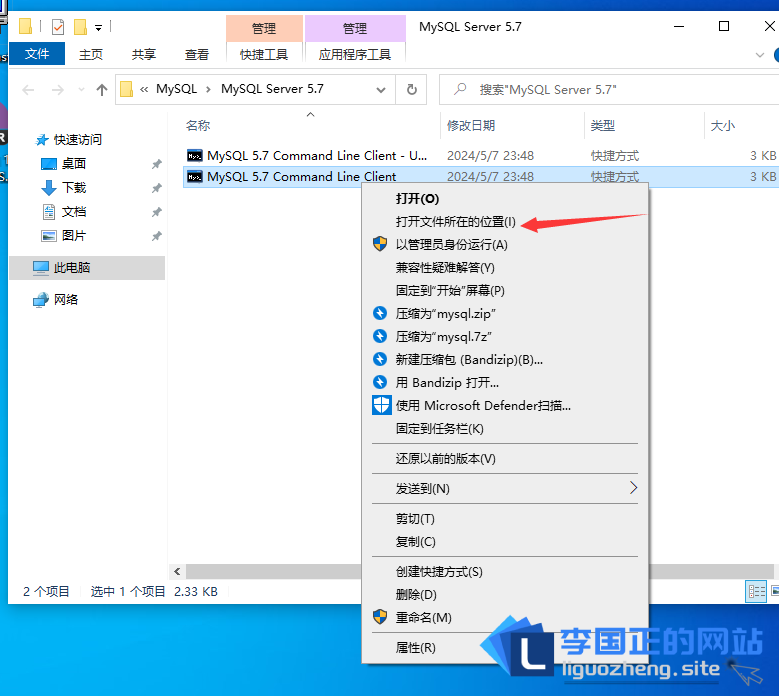Choose 删除(D) from the context menu
This screenshot has height=696, width=779.
point(505,595)
